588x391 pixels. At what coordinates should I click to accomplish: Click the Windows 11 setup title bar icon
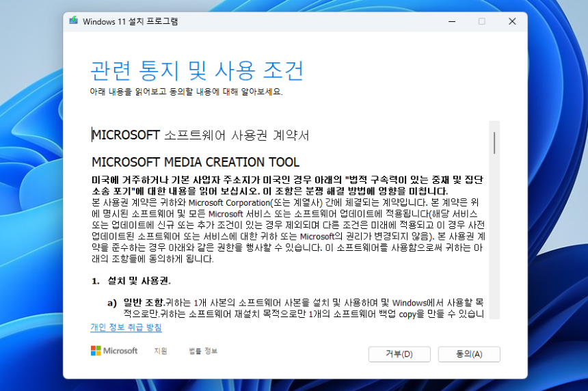coord(74,21)
